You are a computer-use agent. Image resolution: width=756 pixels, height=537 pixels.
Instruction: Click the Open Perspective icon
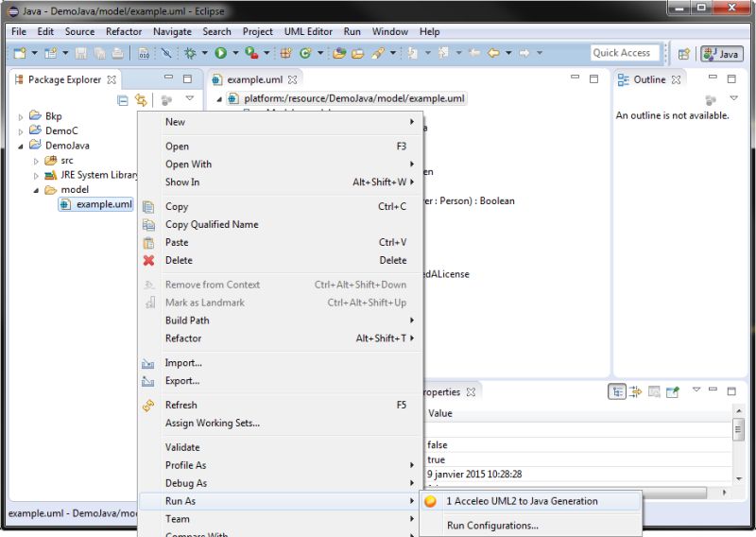683,54
